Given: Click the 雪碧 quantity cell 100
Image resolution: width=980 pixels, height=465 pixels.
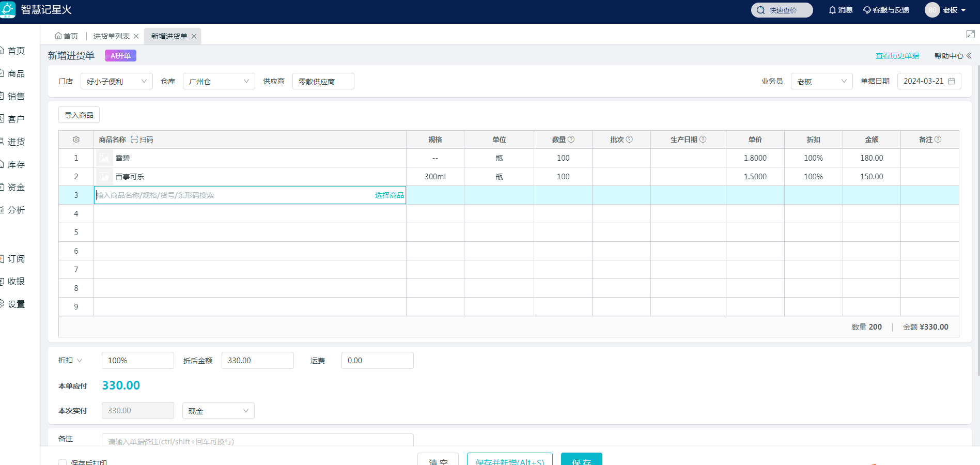Looking at the screenshot, I should coord(563,158).
